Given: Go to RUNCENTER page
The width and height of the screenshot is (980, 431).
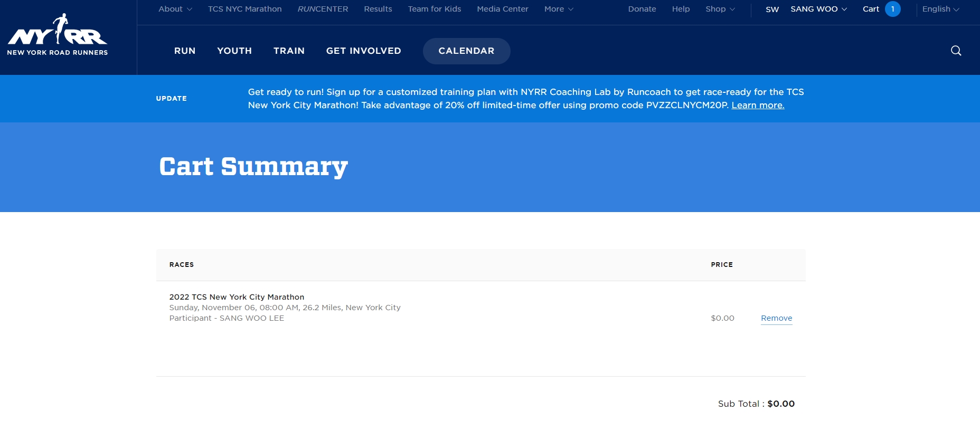Looking at the screenshot, I should 323,9.
